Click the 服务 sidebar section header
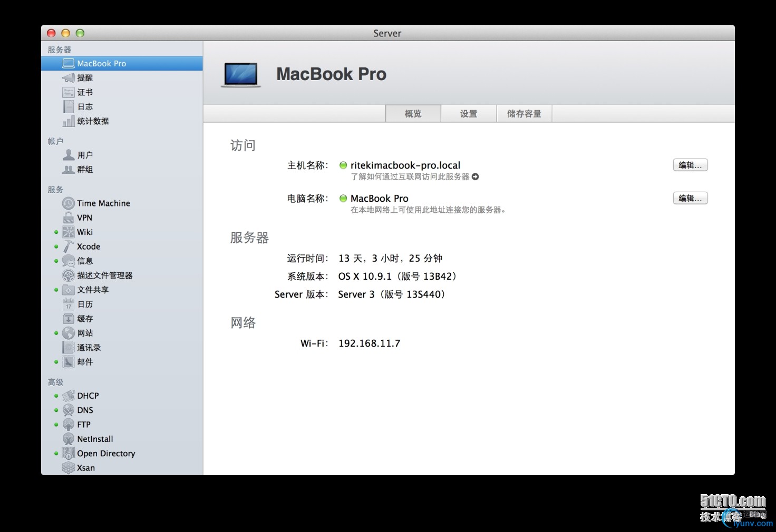This screenshot has width=776, height=532. 55,190
